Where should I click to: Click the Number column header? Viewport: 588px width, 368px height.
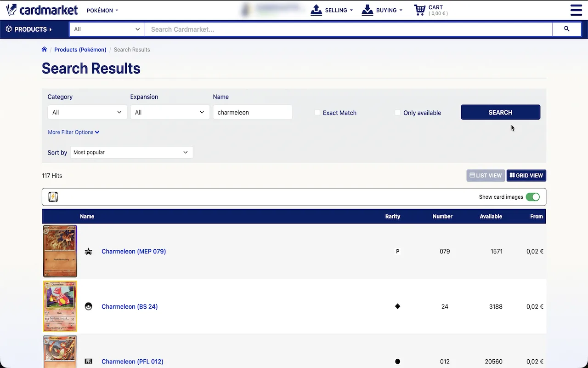pos(442,216)
